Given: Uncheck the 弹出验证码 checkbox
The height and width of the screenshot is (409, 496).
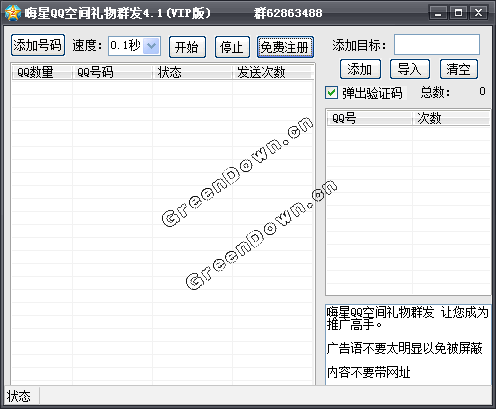Looking at the screenshot, I should coord(331,92).
